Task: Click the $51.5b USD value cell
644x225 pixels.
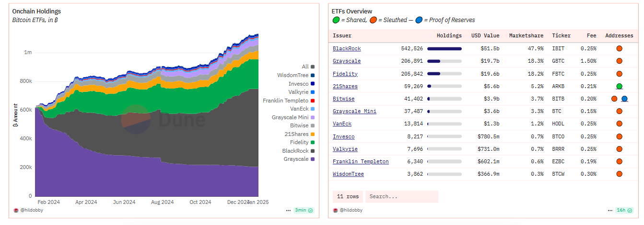Action: (490, 48)
